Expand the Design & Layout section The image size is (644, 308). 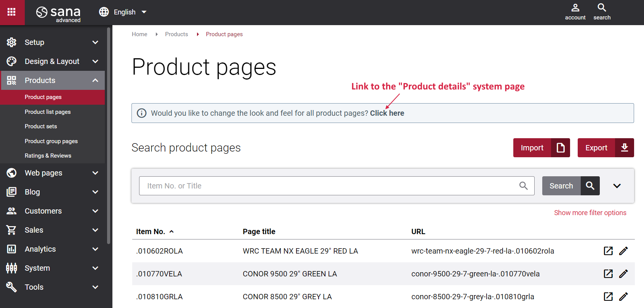point(95,61)
